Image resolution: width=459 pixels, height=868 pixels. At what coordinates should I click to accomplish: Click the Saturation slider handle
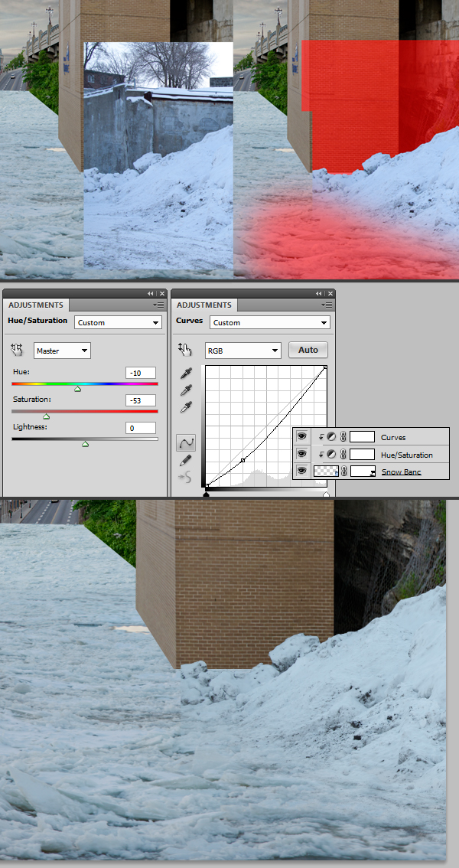(x=47, y=416)
